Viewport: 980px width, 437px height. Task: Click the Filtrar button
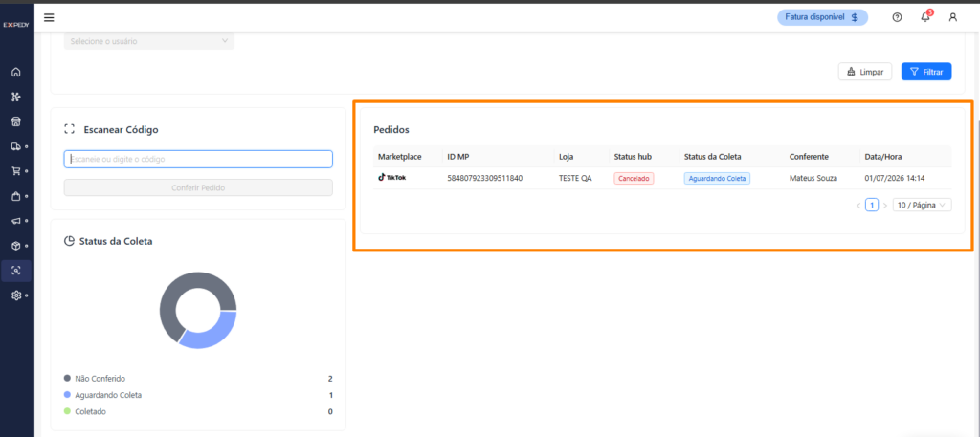926,72
